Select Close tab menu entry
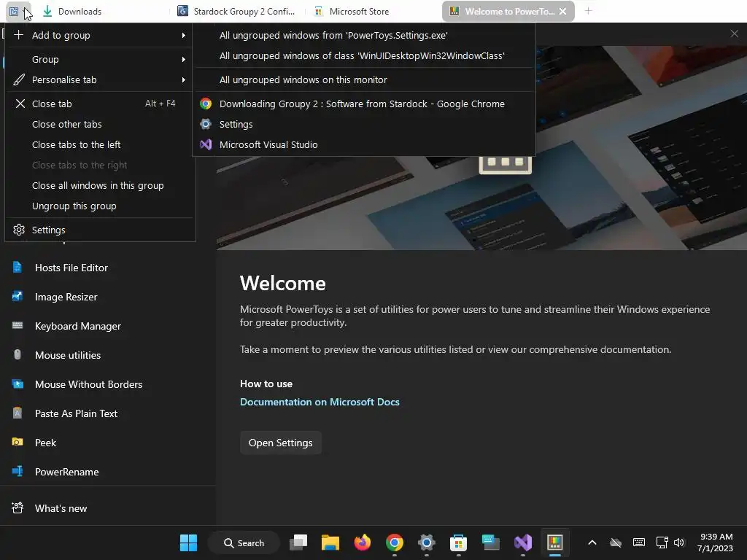Image resolution: width=747 pixels, height=560 pixels. tap(100, 104)
